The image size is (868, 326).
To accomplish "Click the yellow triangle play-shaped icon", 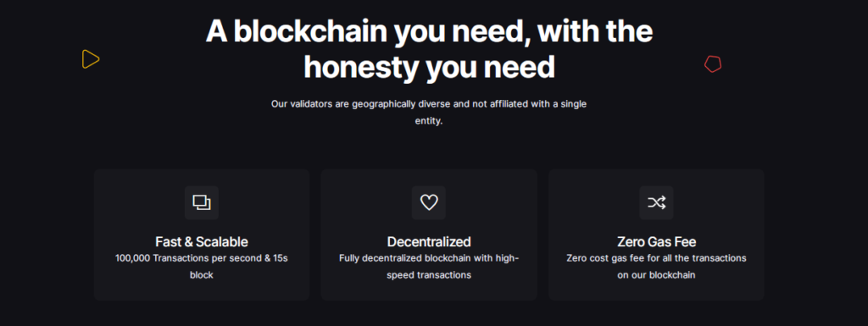I will click(x=90, y=59).
